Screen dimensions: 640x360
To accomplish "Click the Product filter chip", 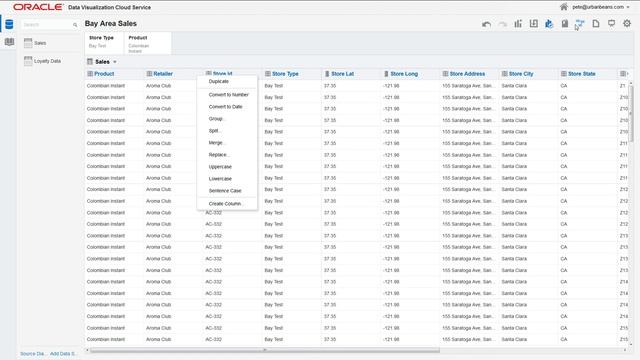I will [x=147, y=43].
